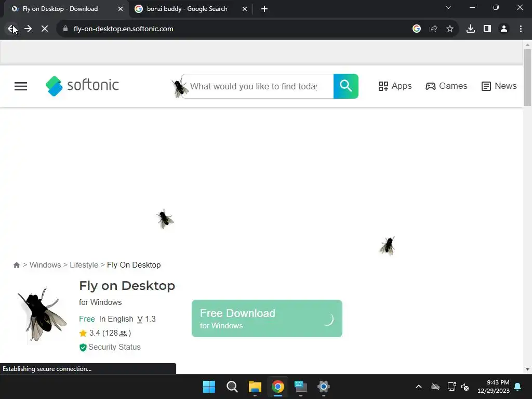
Task: Open Apps section in Softonic header
Action: pos(395,86)
